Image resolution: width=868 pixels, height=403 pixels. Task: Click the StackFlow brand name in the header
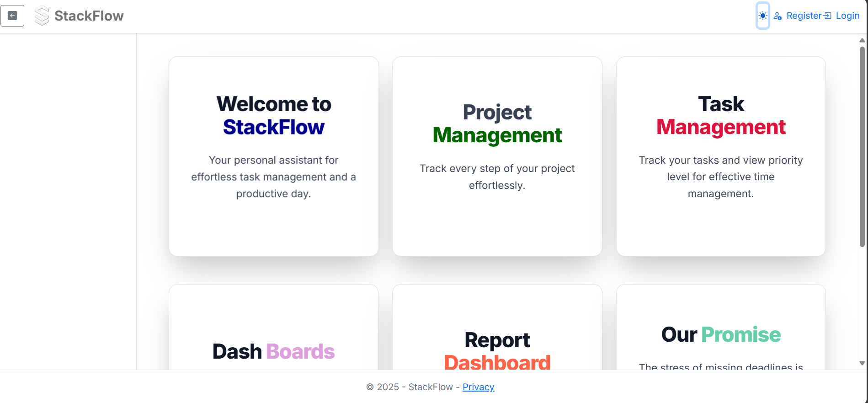tap(89, 16)
